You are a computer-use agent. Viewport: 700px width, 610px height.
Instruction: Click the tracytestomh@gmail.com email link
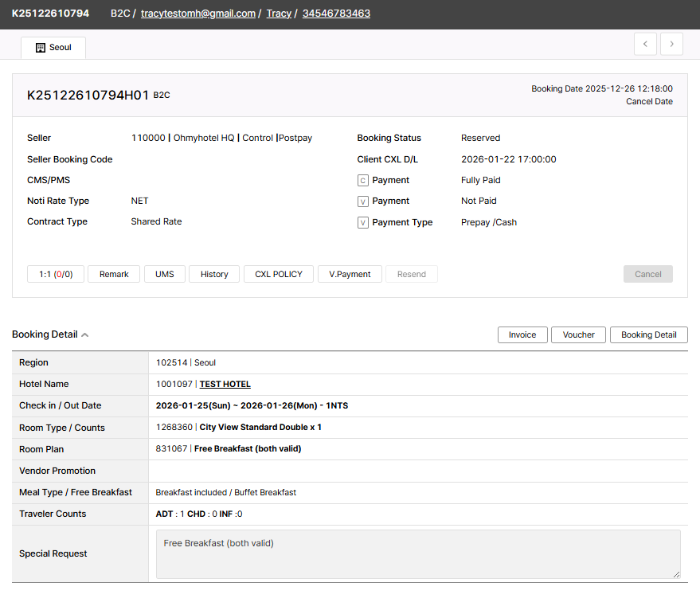point(198,14)
